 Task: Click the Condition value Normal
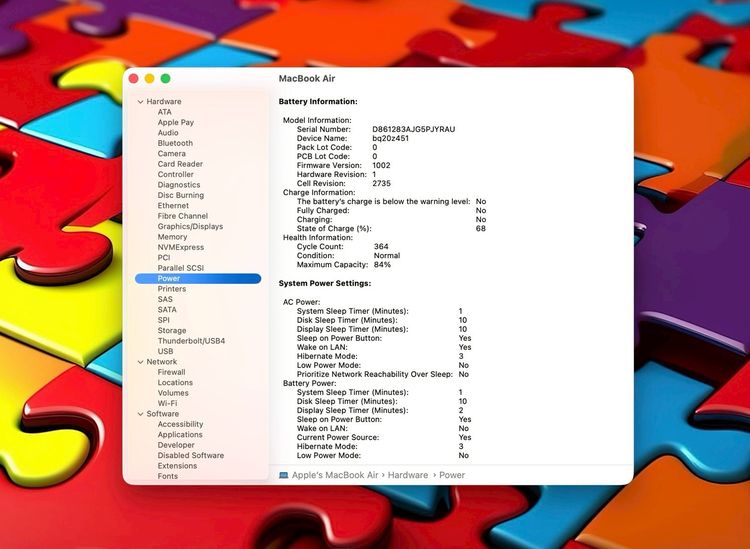click(386, 256)
